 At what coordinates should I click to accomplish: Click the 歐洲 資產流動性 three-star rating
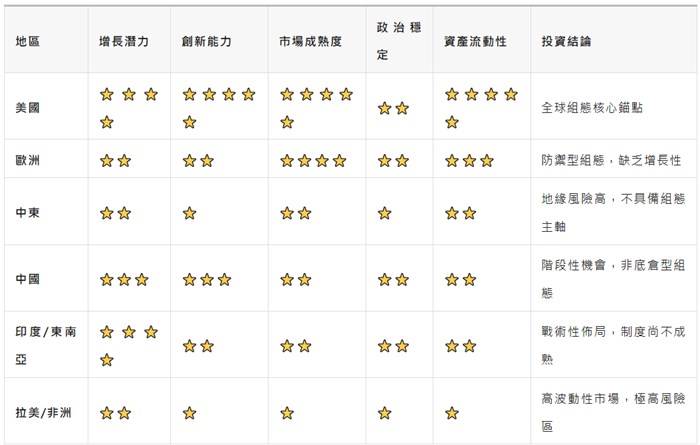pos(469,160)
